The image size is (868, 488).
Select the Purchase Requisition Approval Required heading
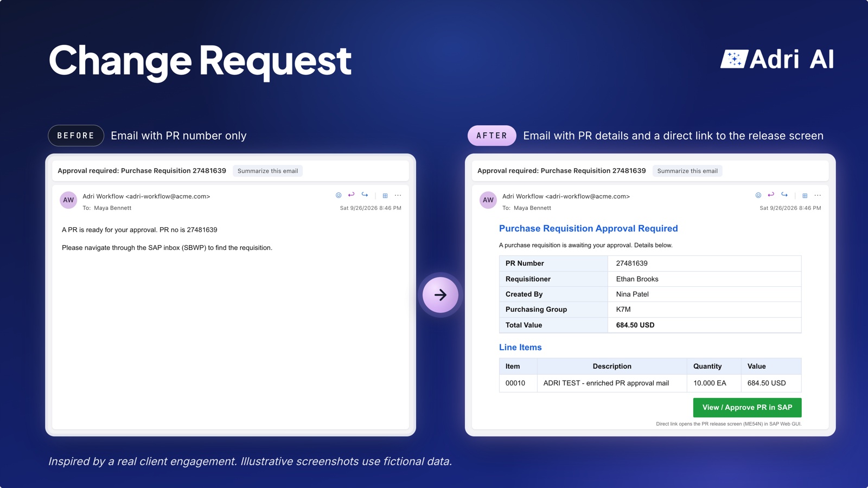[x=588, y=229]
